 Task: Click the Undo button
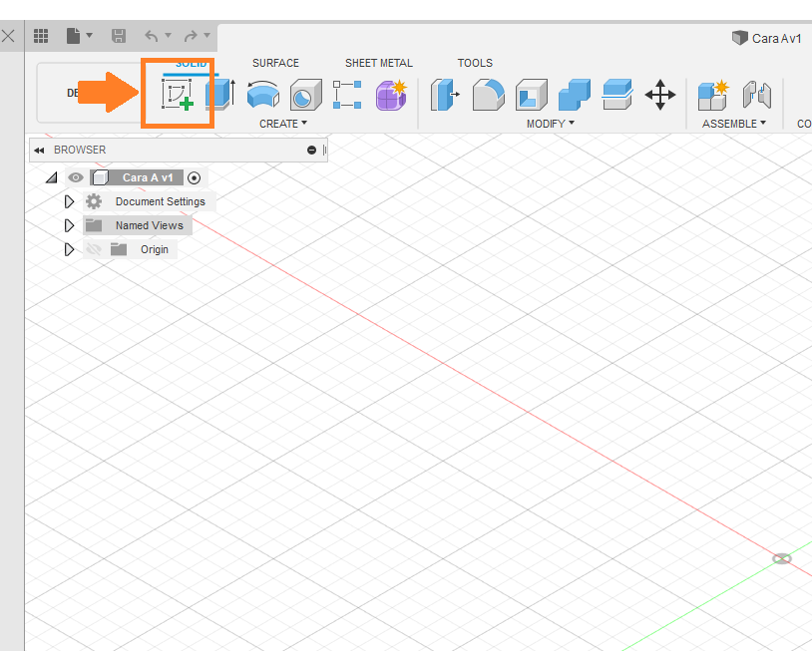[x=155, y=36]
